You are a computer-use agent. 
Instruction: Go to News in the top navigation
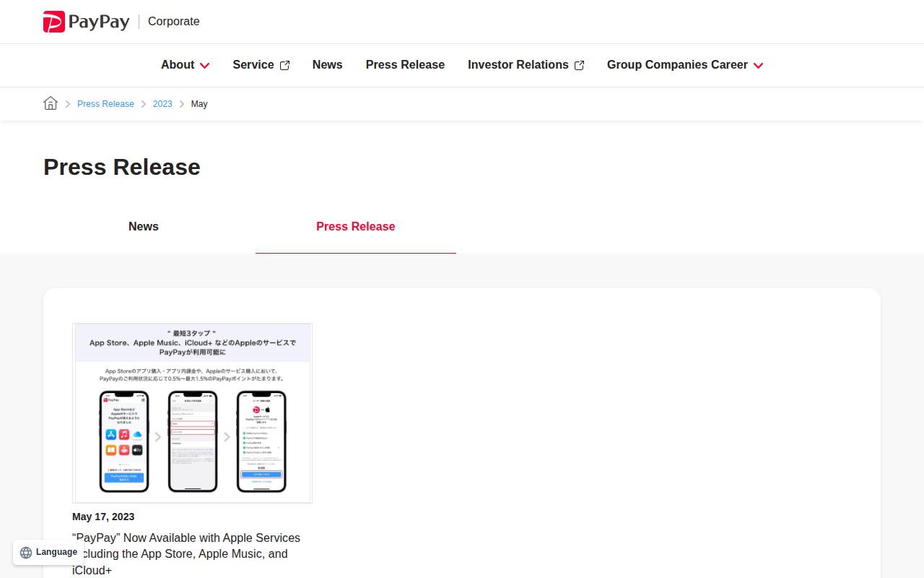[327, 65]
